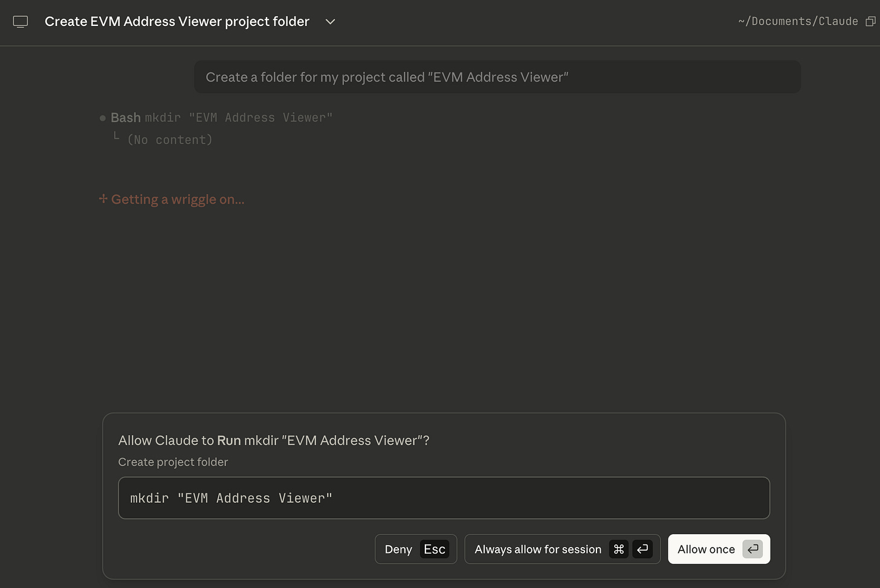Screen dimensions: 880x588
Task: Click the monitor icon beside the session title
Action: [x=21, y=22]
